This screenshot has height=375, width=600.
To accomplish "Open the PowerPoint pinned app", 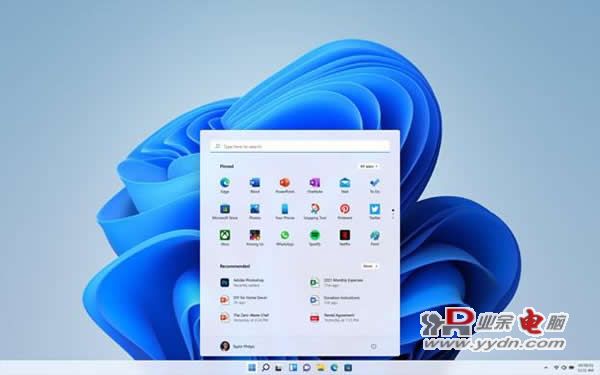I will coord(285,184).
